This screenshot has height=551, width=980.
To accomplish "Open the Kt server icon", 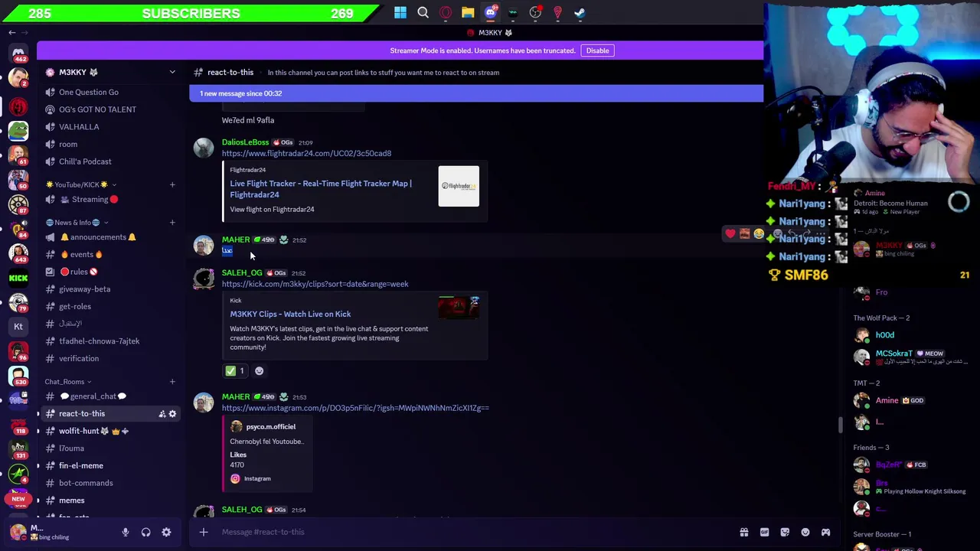I will point(18,326).
